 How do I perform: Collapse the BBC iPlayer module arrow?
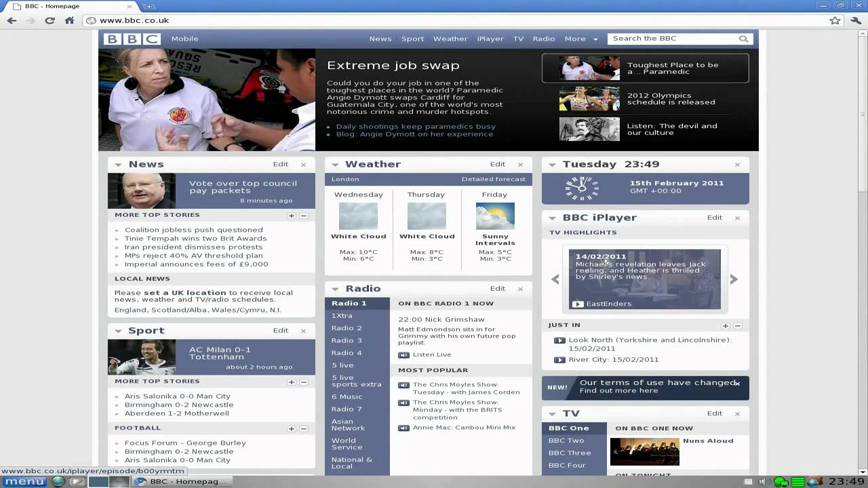pyautogui.click(x=552, y=218)
